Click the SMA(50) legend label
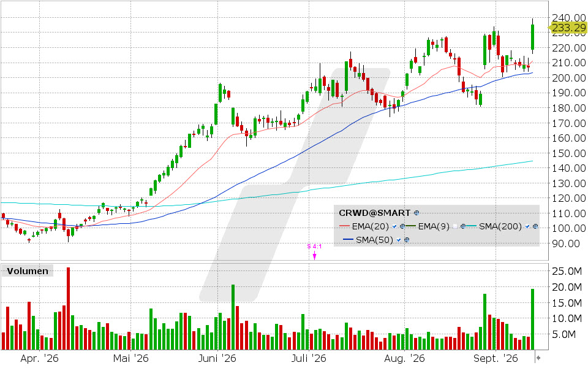Screen dimensions: 588x368 tap(374, 240)
